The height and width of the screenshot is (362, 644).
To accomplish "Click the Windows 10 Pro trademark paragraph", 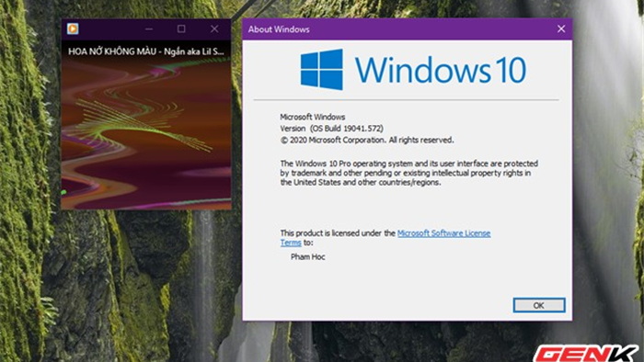I will point(409,173).
